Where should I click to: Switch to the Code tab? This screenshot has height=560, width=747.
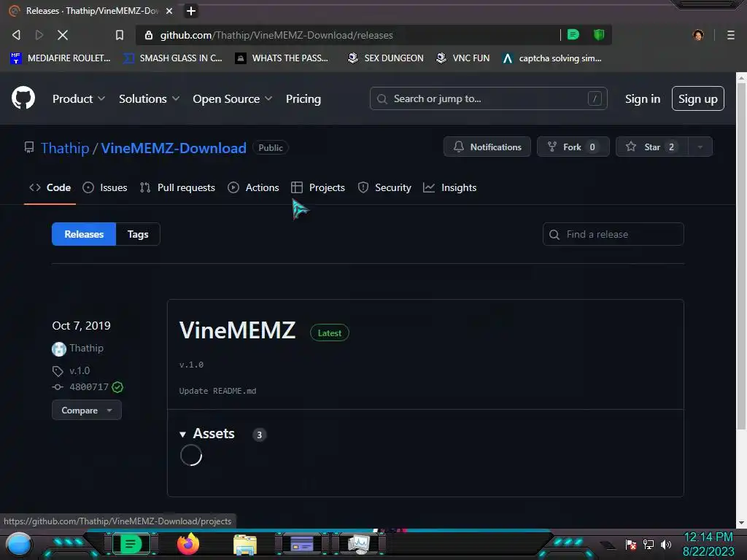click(x=50, y=187)
